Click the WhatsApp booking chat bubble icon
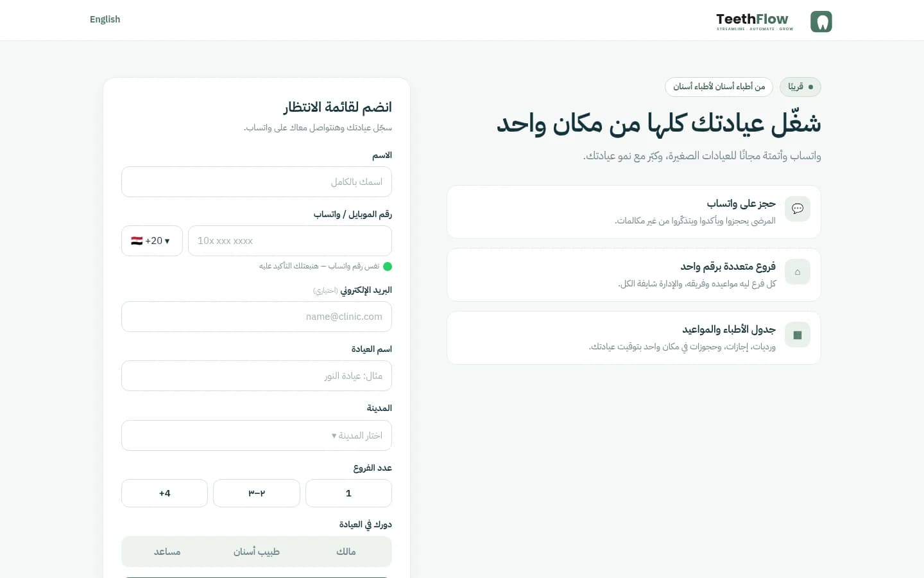 coord(798,209)
